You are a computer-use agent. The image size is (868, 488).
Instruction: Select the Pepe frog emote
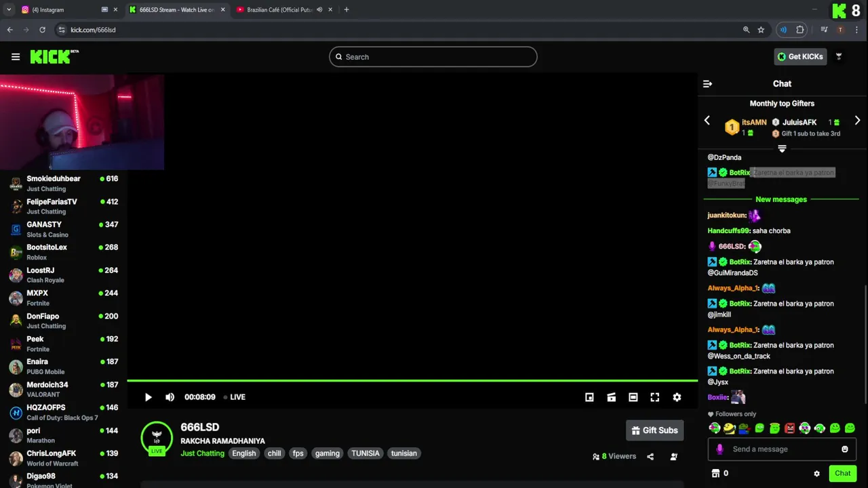[x=745, y=428]
